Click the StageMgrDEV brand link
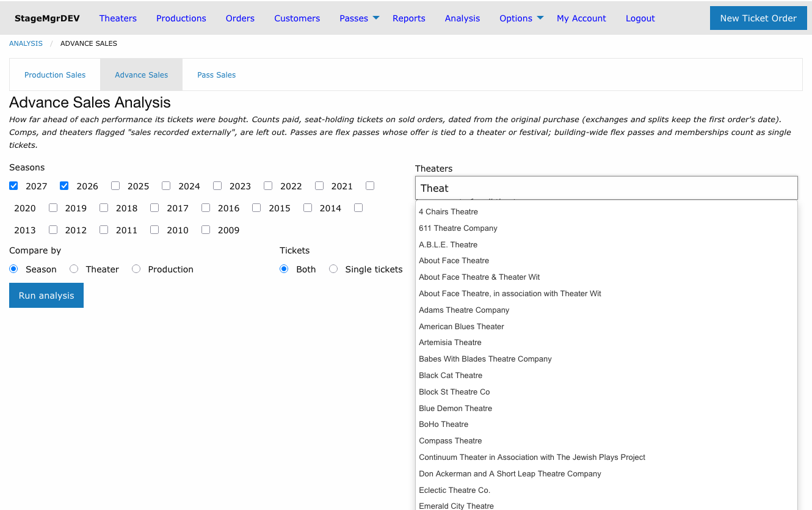 [47, 18]
